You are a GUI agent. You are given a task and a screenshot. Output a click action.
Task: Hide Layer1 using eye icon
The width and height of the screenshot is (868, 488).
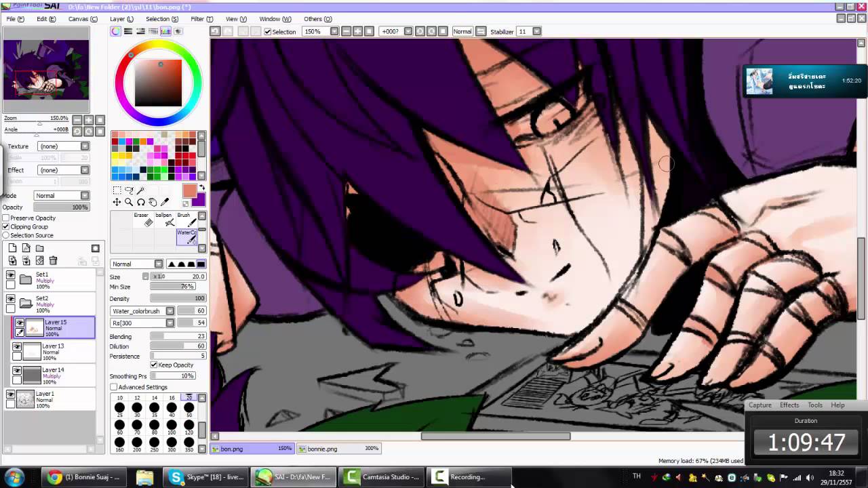coord(10,394)
